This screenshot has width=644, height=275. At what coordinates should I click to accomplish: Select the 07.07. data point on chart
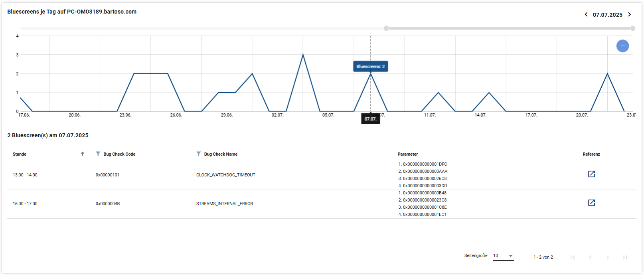point(371,74)
